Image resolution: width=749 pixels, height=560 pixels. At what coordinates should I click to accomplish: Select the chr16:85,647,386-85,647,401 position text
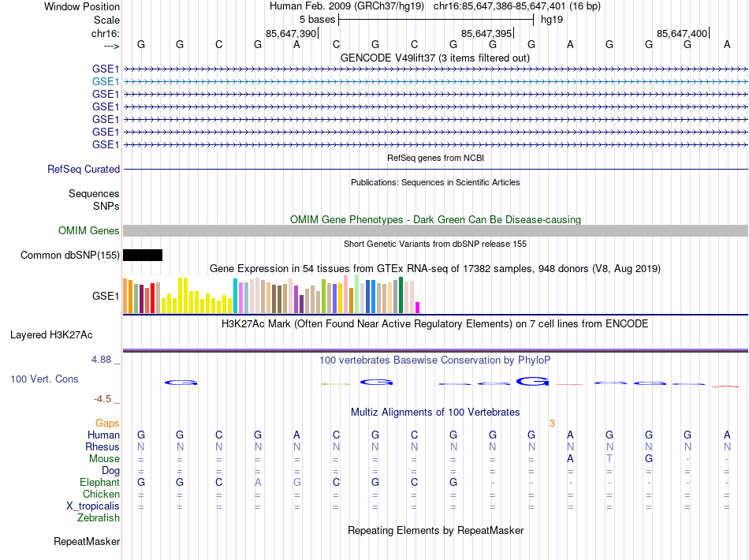[500, 6]
